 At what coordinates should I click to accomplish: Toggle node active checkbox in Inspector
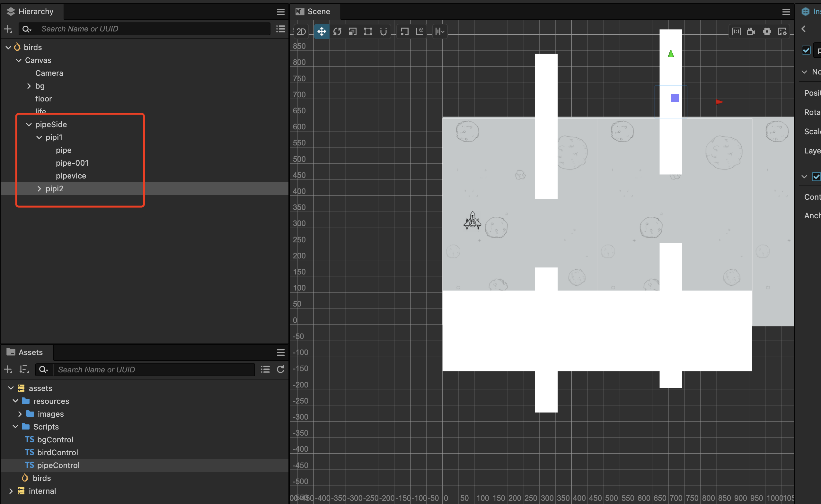point(806,50)
